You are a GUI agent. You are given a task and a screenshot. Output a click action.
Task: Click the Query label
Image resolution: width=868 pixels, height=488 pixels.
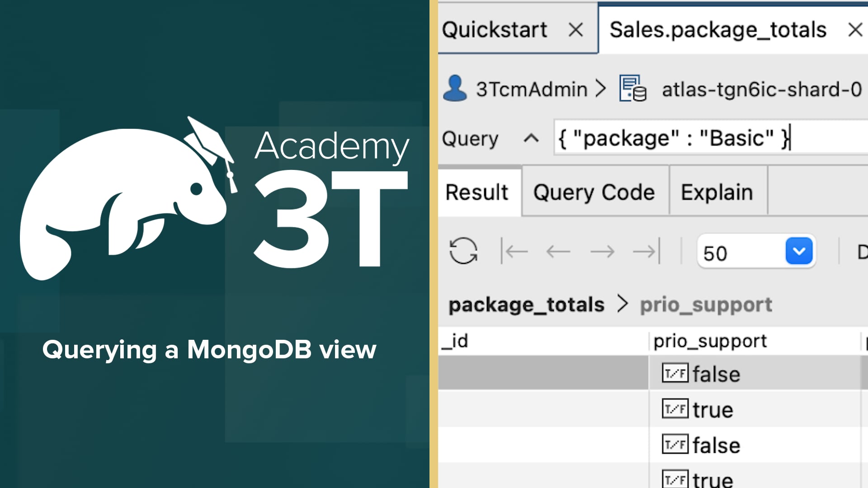(x=470, y=138)
